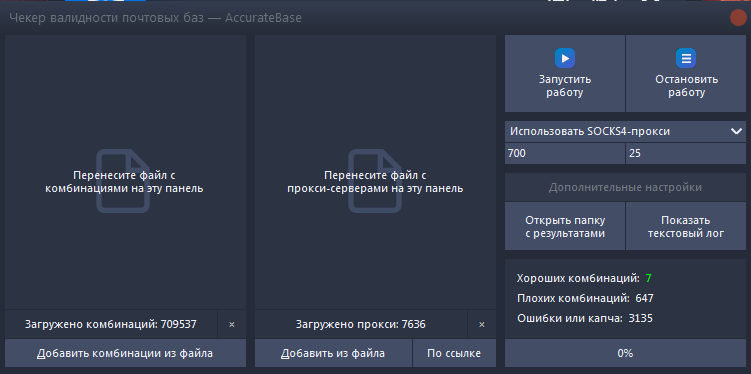
Task: Click Открыть папку с результатами
Action: point(565,227)
